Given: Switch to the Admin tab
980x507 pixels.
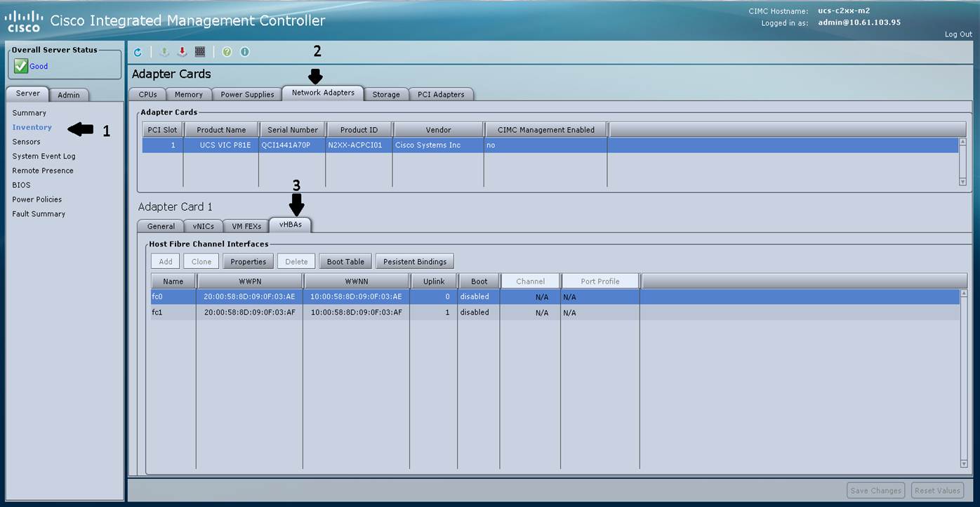Looking at the screenshot, I should [x=69, y=95].
